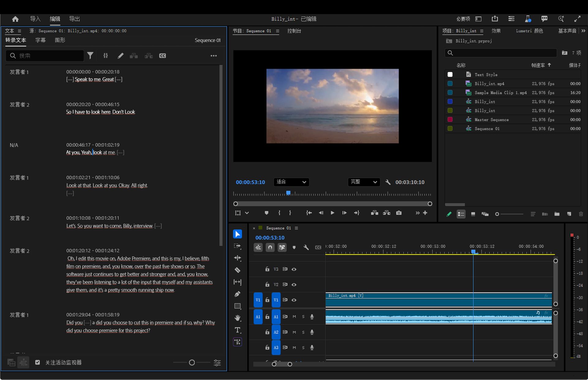The image size is (588, 380).
Task: Open the Master Sequence project item
Action: (x=491, y=120)
